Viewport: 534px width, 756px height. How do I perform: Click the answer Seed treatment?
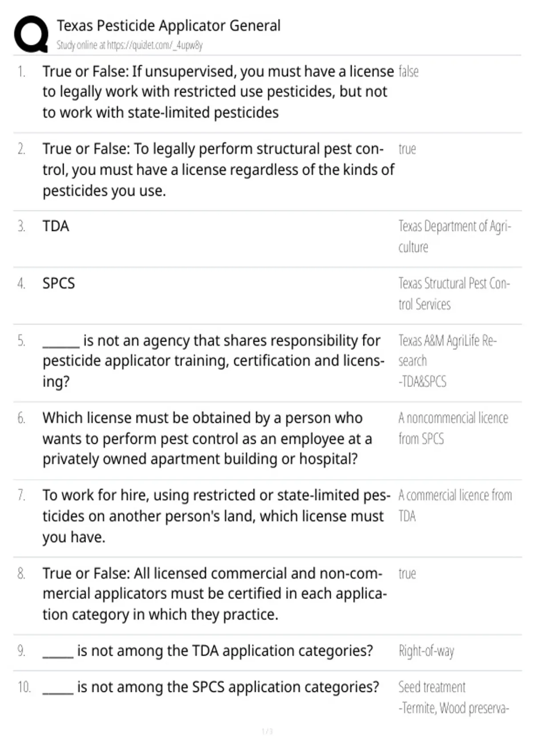click(x=432, y=687)
